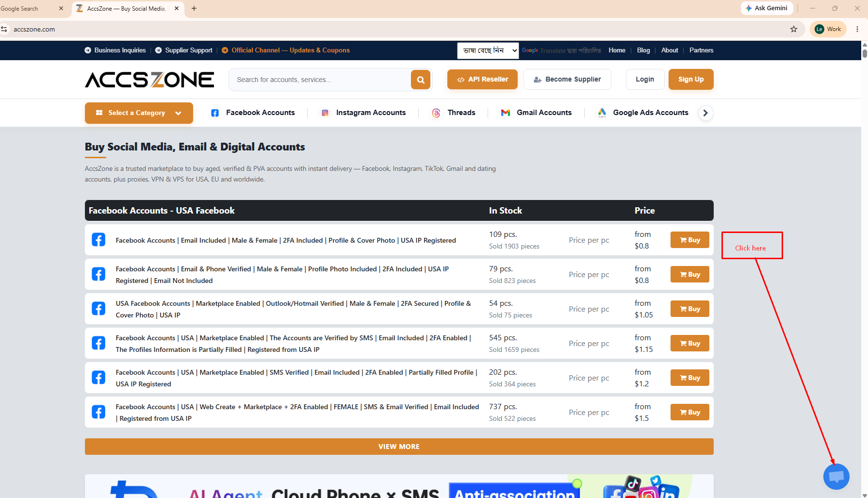Screen dimensions: 868x498
Task: Click the VIEW MORE button
Action: (399, 447)
